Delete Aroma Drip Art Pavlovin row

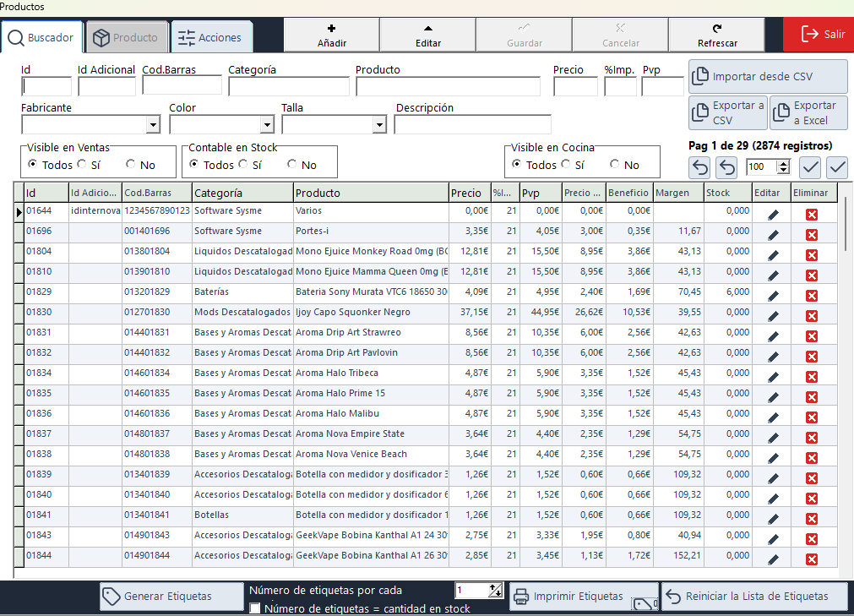(x=812, y=357)
